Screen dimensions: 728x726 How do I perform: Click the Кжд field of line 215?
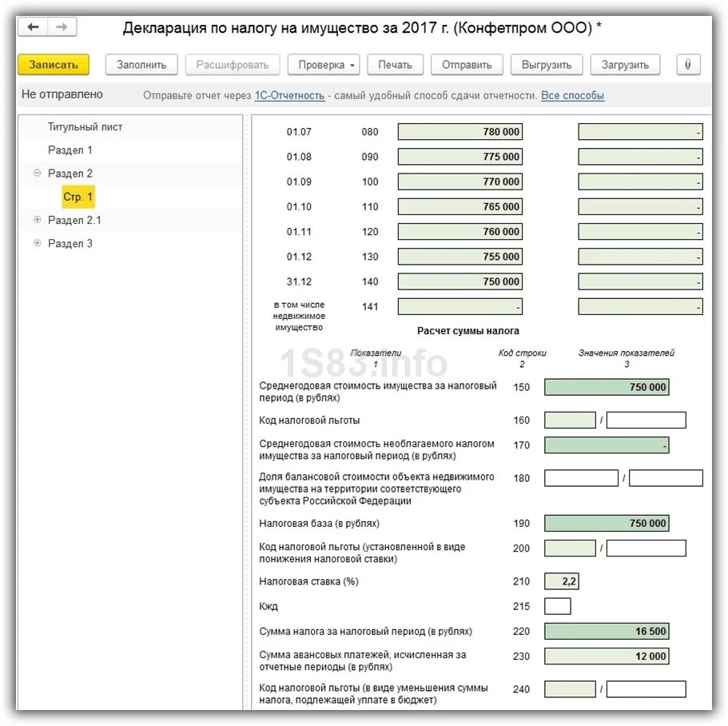point(557,606)
